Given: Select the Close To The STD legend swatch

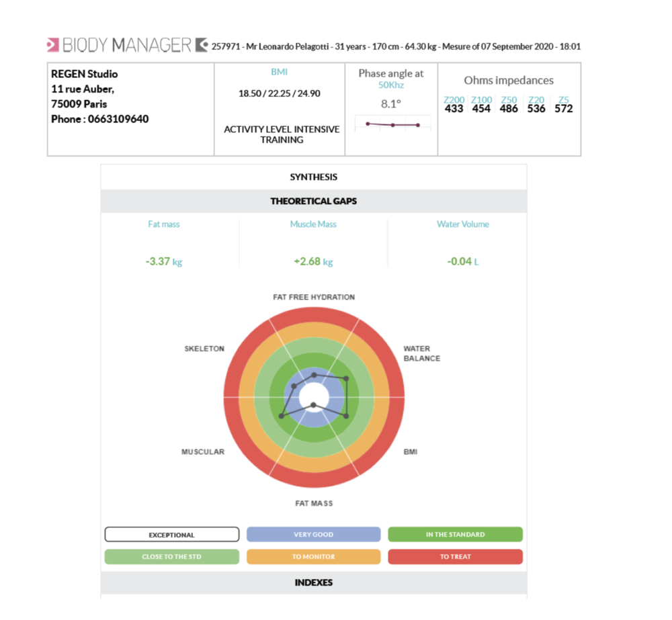Looking at the screenshot, I should coord(171,557).
